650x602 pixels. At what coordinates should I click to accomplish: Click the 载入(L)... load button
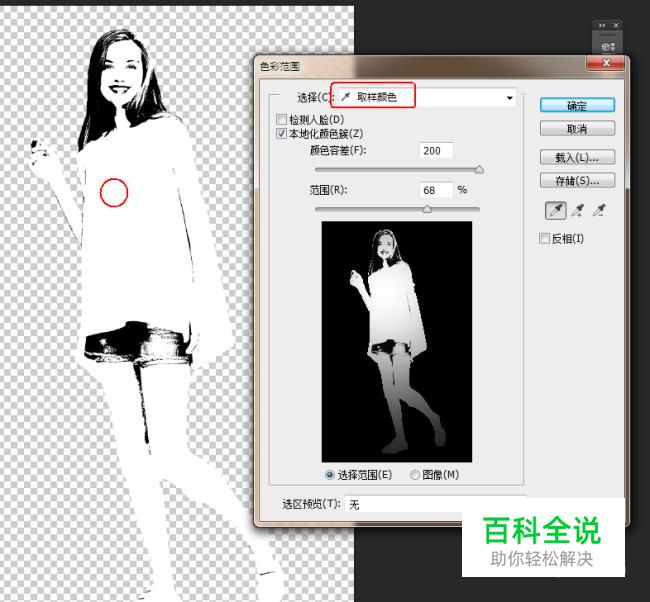(577, 157)
